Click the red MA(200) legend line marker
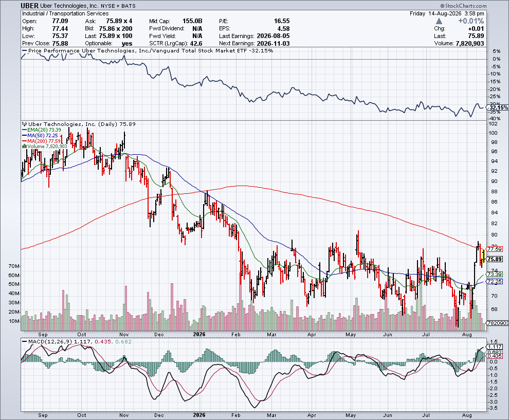Screen dimensions: 509x420 [x=24, y=141]
